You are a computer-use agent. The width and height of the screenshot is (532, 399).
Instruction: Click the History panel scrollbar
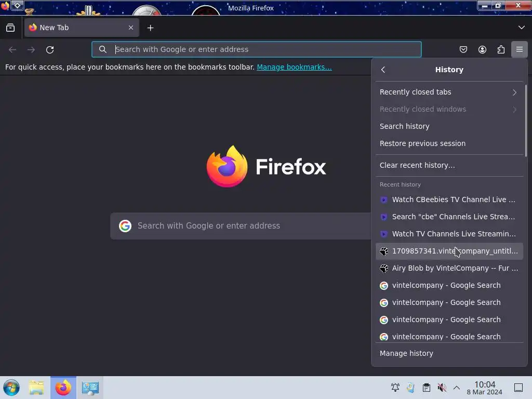526,121
